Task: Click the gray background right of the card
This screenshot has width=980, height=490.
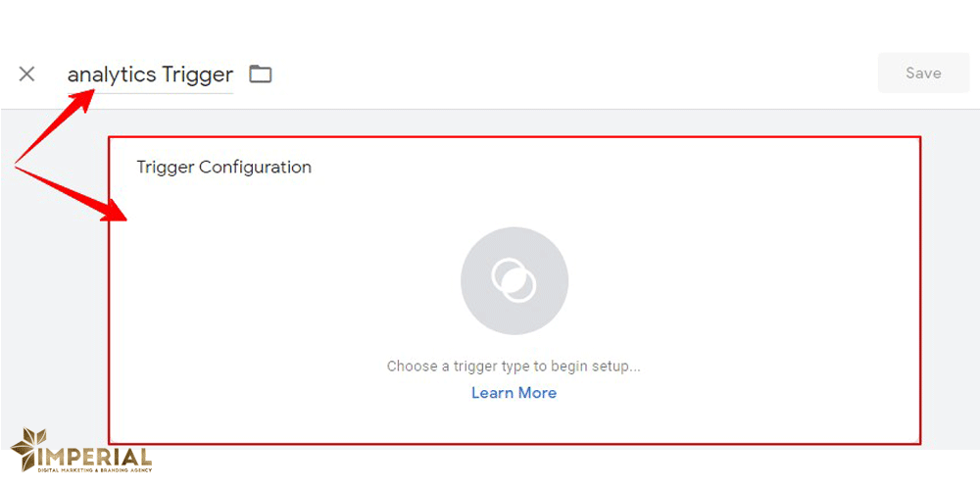Action: [951, 294]
